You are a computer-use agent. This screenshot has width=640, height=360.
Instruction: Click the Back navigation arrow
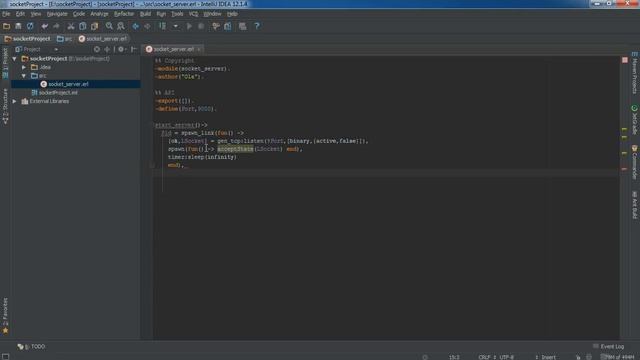pos(136,26)
